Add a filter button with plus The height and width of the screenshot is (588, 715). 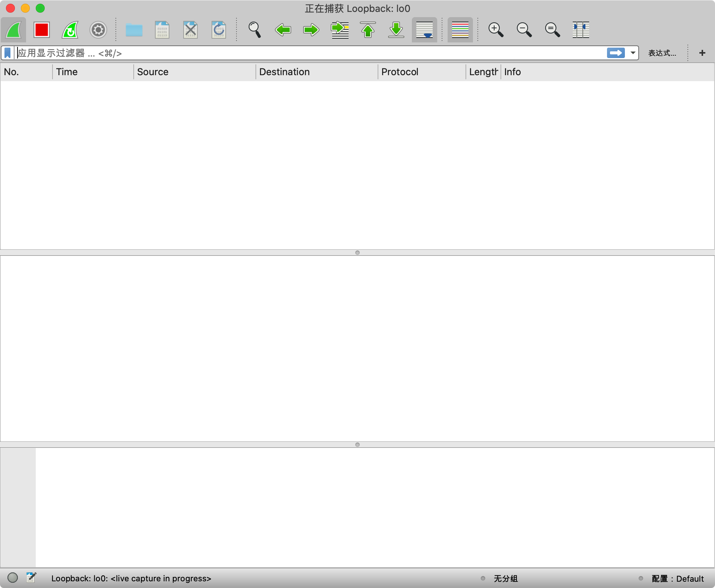702,53
